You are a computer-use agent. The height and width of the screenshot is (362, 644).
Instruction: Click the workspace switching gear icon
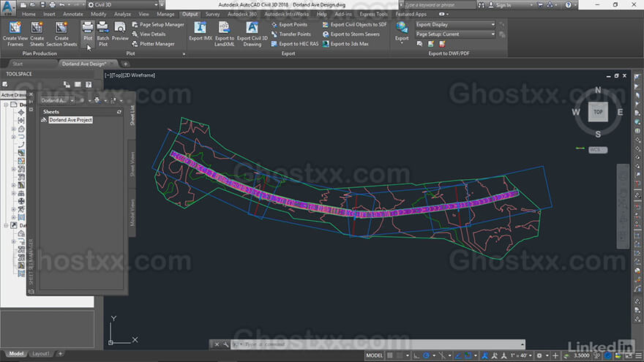[539, 355]
